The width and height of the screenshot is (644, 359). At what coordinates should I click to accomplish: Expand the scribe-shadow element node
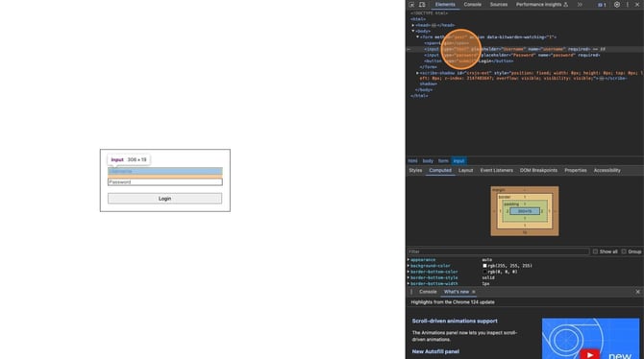418,73
